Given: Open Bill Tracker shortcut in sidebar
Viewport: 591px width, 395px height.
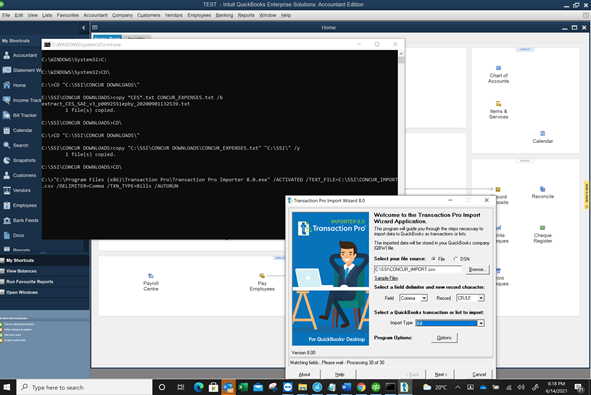Looking at the screenshot, I should (x=20, y=115).
